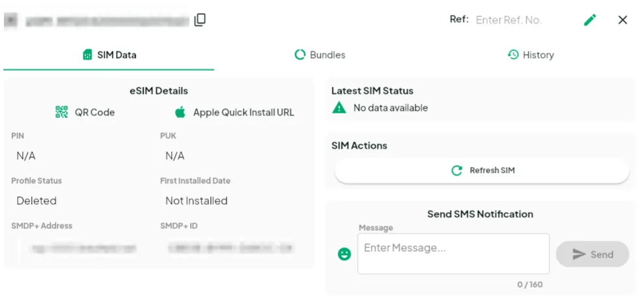This screenshot has width=644, height=298.
Task: Click the QR Code link text
Action: (x=95, y=112)
